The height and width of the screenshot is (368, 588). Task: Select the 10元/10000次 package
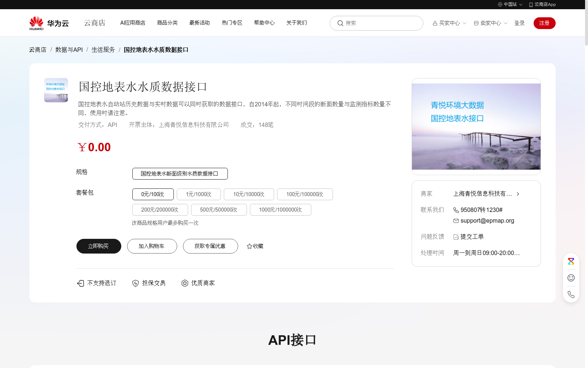[249, 194]
